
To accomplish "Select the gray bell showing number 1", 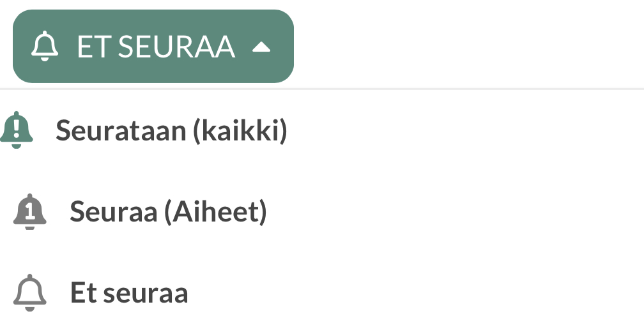I will coord(30,212).
